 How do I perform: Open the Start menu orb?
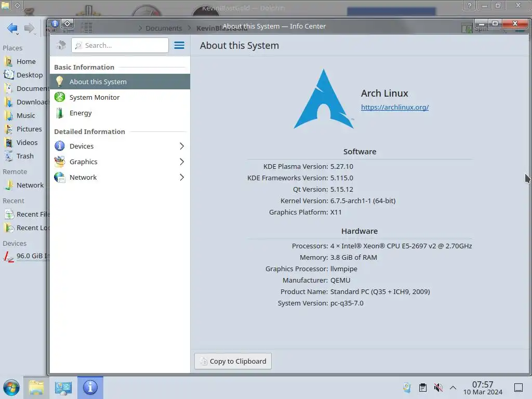(11, 388)
